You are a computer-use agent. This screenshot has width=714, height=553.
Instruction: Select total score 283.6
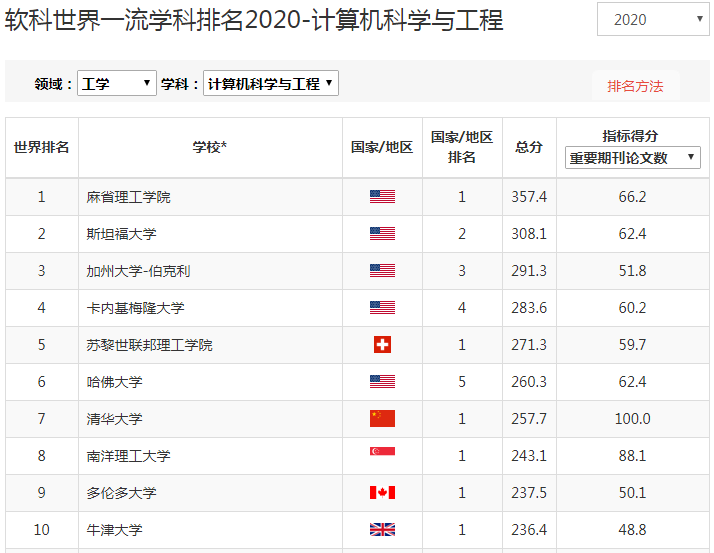[x=529, y=307]
